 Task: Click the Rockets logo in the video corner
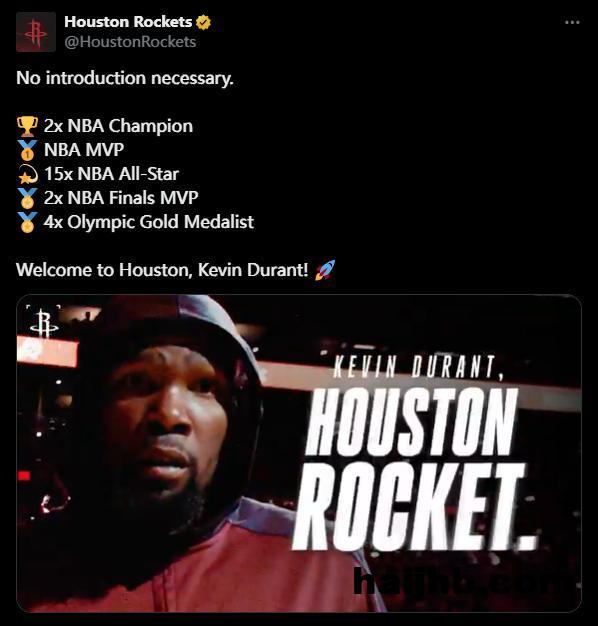coord(44,323)
